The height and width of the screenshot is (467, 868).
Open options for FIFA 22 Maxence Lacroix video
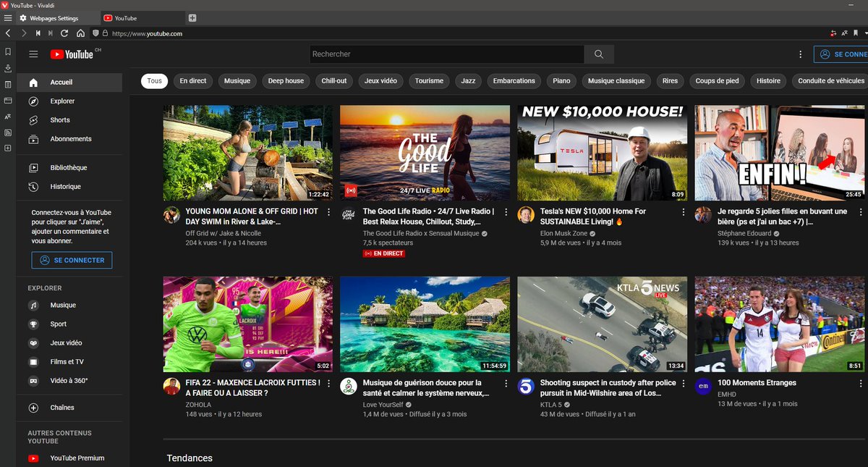(x=329, y=383)
